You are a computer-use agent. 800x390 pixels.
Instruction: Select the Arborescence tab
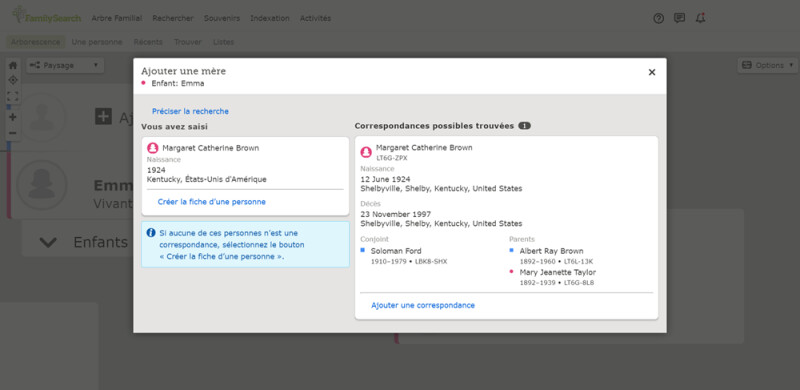tap(36, 42)
